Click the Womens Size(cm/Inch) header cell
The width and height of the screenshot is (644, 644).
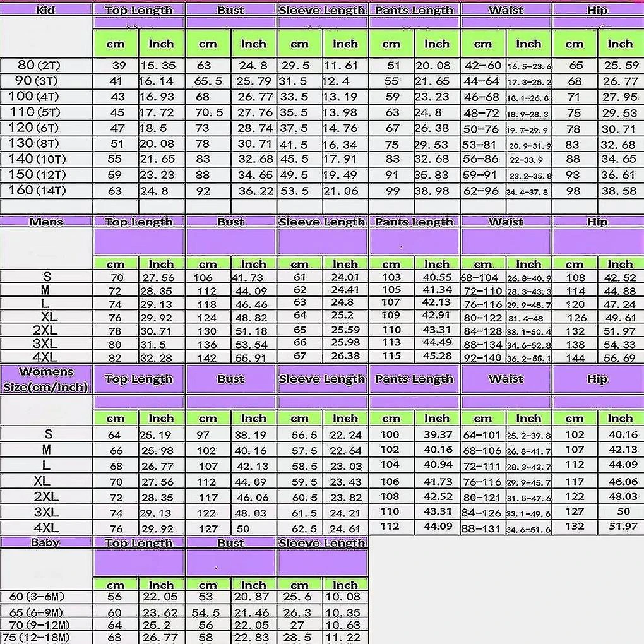pos(45,379)
